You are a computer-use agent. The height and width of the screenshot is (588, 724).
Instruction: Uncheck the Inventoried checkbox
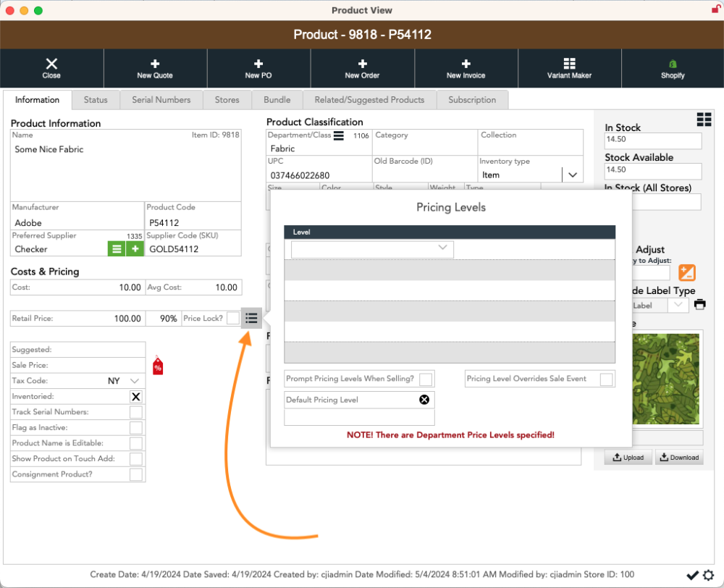tap(135, 397)
